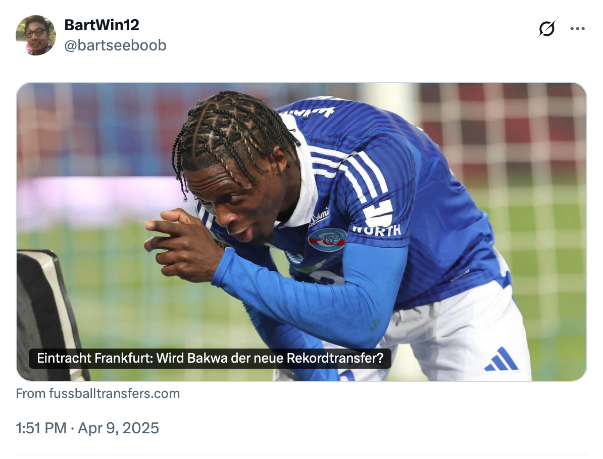Click the Adidas logo on white shorts
This screenshot has height=459, width=603.
click(x=501, y=359)
